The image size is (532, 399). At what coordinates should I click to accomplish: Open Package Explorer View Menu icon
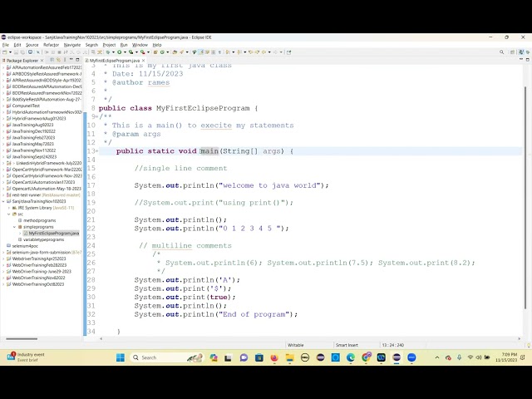[65, 60]
